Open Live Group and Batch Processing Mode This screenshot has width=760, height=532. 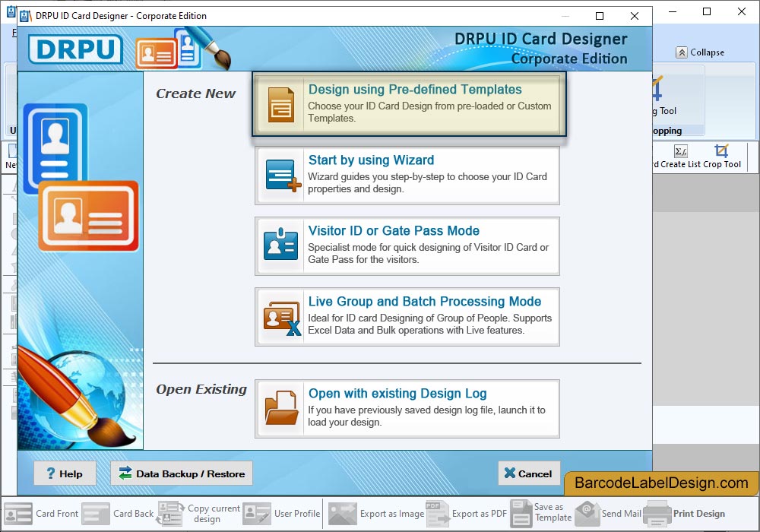(407, 317)
